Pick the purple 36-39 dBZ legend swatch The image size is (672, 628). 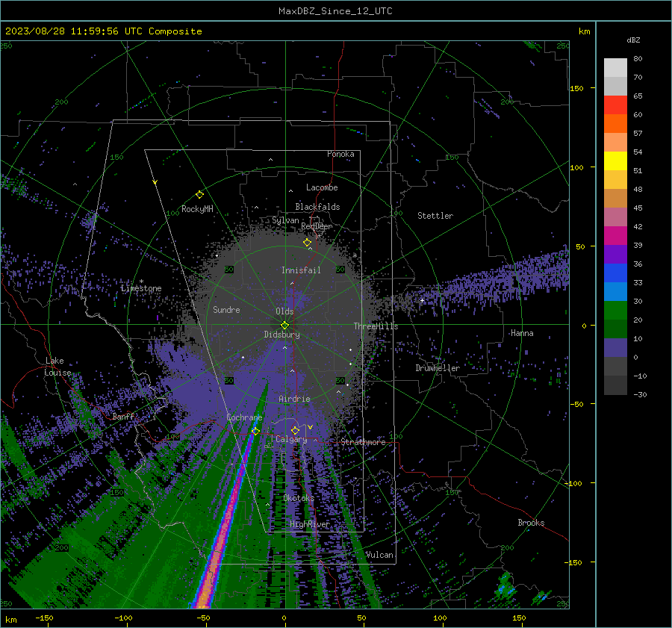click(615, 254)
